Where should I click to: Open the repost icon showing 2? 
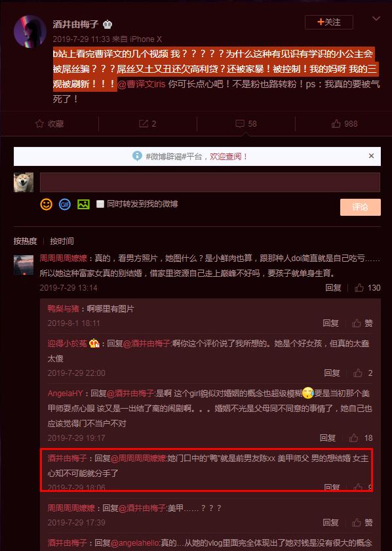[x=144, y=124]
